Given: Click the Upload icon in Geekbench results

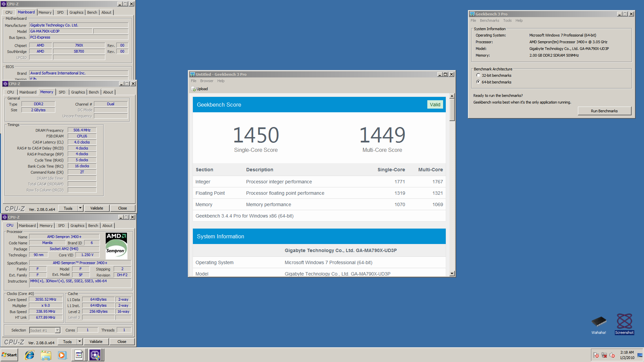Looking at the screenshot, I should pos(193,89).
